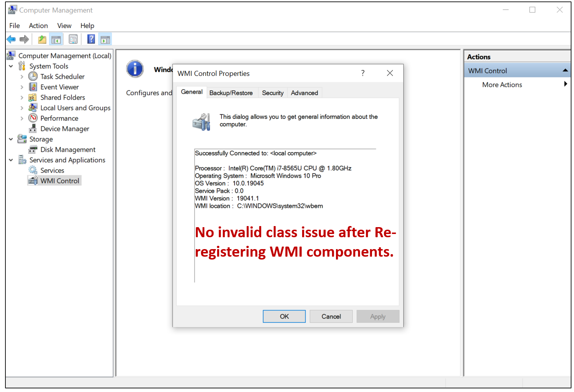This screenshot has width=574, height=392.
Task: Click the Cancel button
Action: click(331, 316)
